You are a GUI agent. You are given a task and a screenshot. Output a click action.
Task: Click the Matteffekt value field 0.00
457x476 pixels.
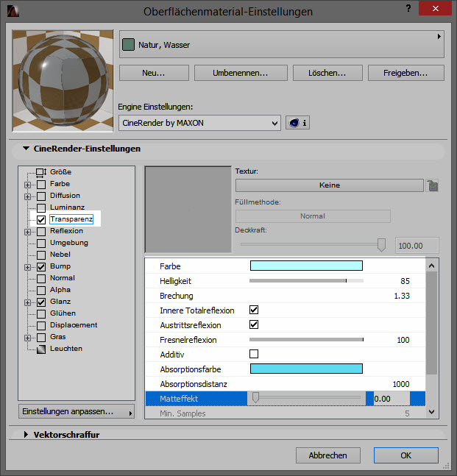[392, 399]
